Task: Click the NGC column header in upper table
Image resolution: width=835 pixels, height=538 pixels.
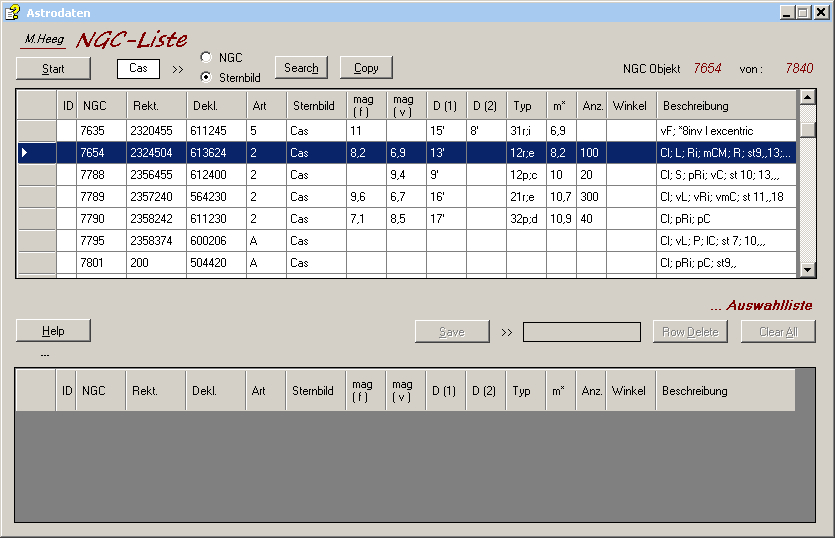Action: click(x=101, y=105)
